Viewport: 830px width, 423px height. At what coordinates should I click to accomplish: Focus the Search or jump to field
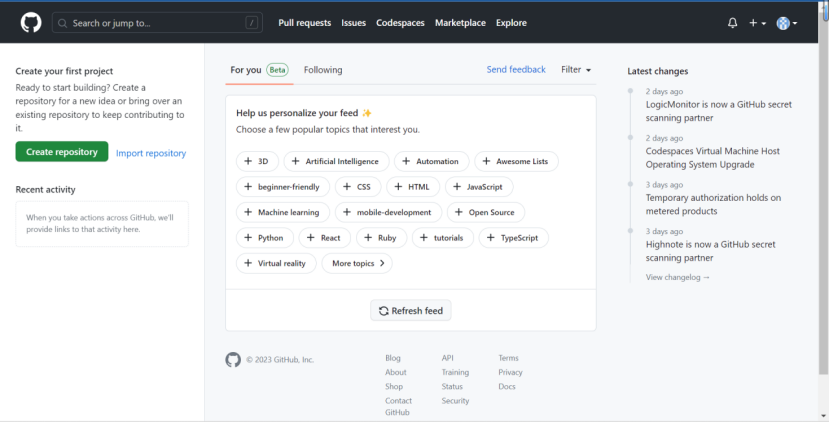point(157,23)
